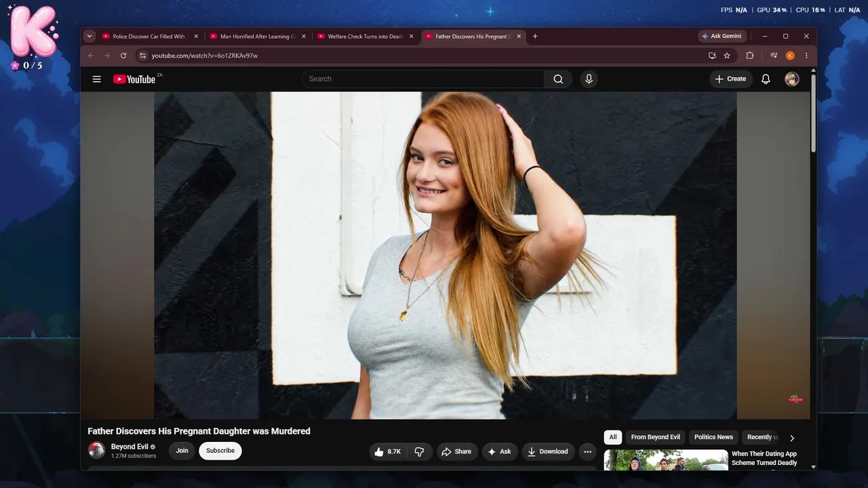Open the media control icon in toolbar

(774, 56)
